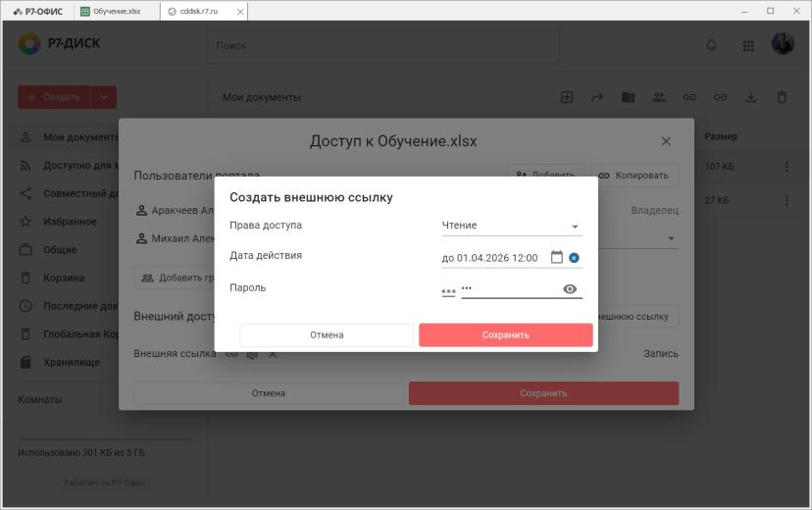Click the add-square icon in the documents toolbar
Viewport: 812px width, 510px height.
click(x=567, y=97)
